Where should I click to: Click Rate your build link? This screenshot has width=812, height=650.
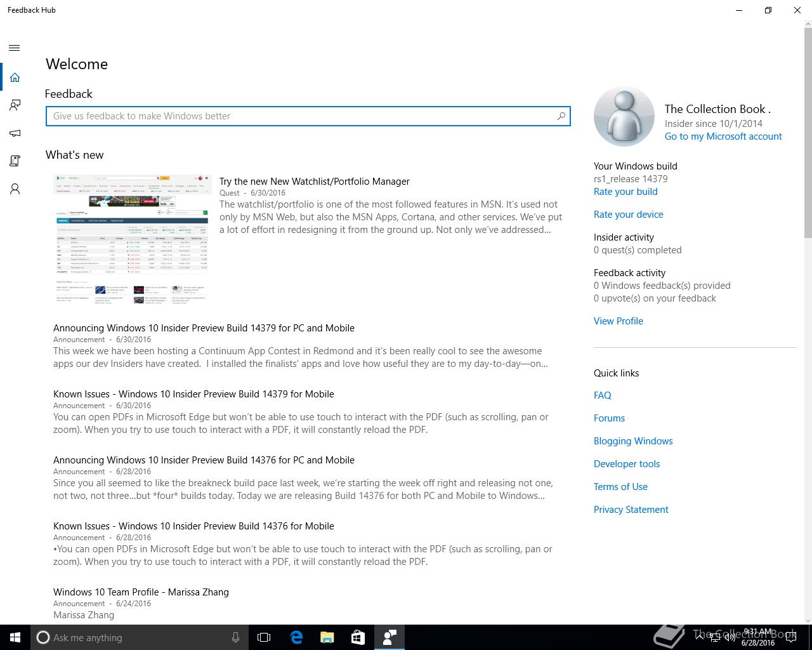click(625, 192)
